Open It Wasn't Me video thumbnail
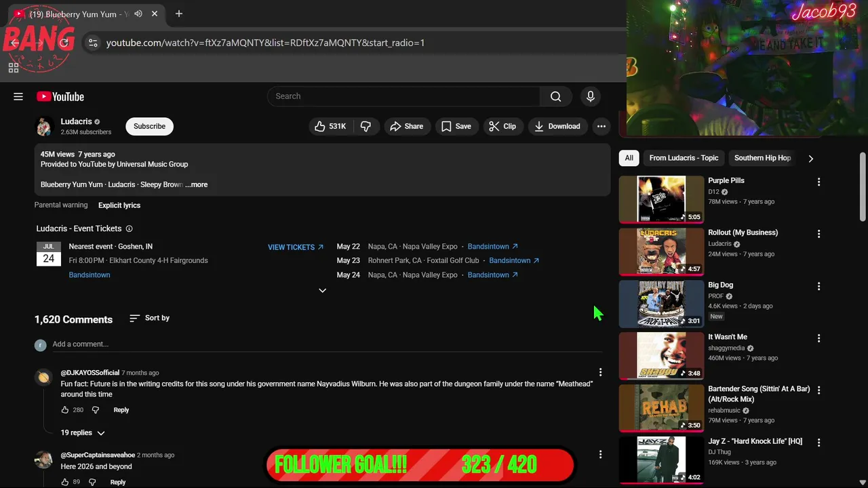The image size is (868, 488). coord(662,356)
